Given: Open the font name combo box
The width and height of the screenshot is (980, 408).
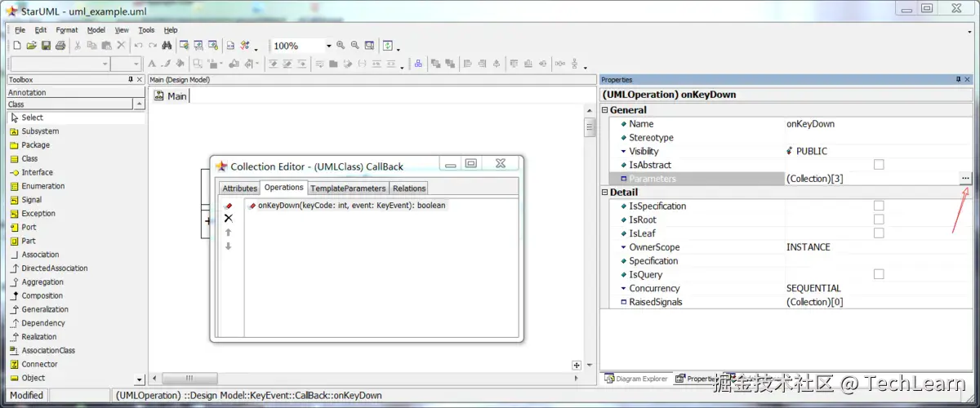Looking at the screenshot, I should (x=105, y=64).
